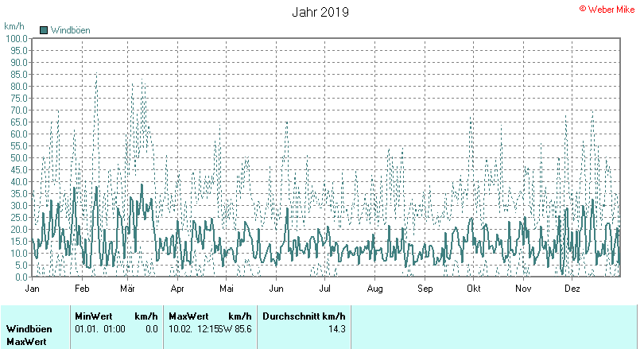This screenshot has width=644, height=349.
Task: Click the © Weber Mike copyright text
Action: [x=608, y=8]
